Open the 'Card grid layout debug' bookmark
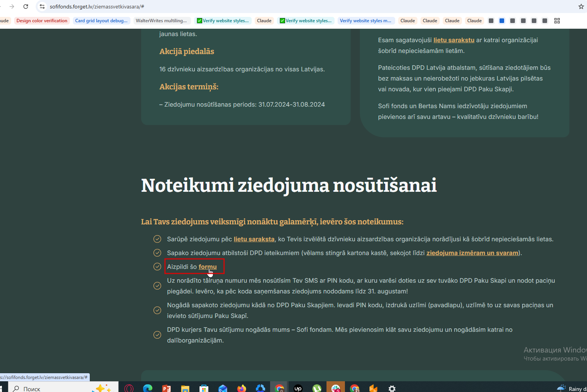 (x=101, y=21)
